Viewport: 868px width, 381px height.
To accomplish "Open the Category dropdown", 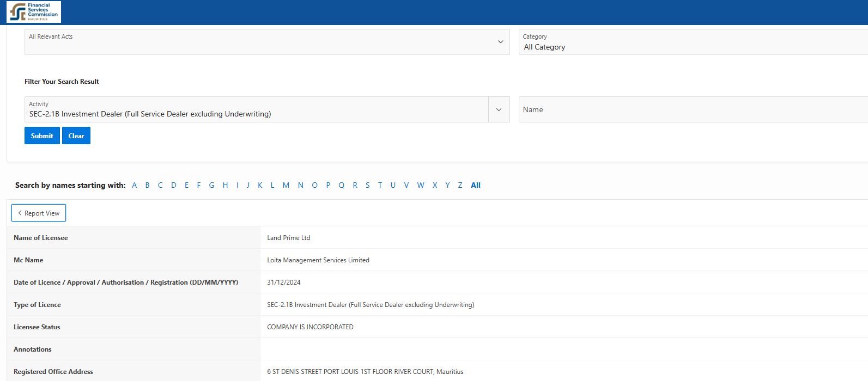I will (x=692, y=42).
